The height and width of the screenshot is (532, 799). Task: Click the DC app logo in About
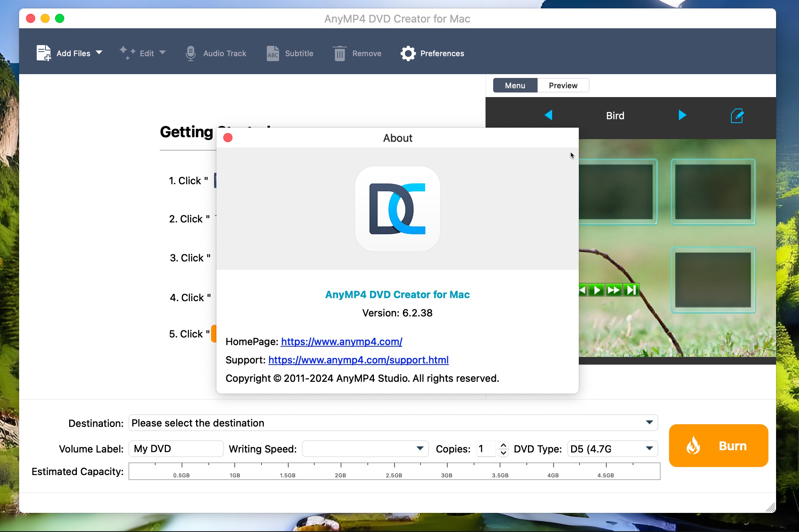397,209
